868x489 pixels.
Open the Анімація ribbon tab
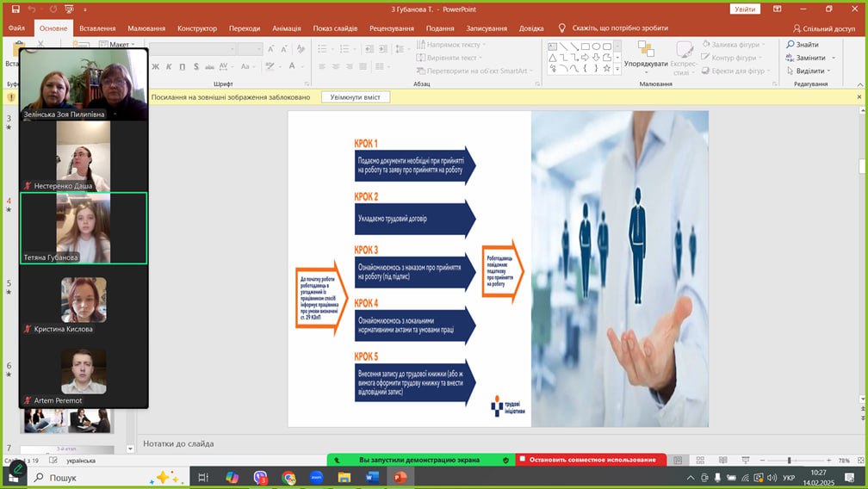coord(286,28)
